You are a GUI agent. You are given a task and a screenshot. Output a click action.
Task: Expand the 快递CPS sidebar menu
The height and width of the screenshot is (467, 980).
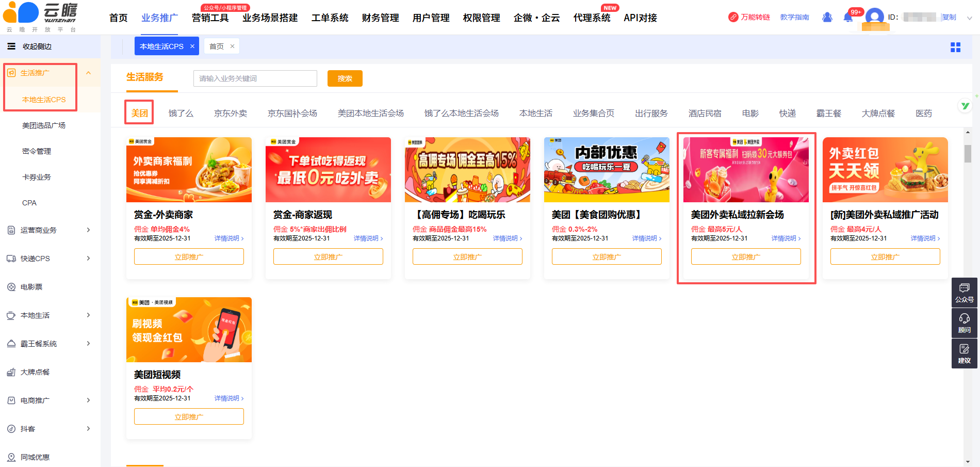[x=89, y=259]
